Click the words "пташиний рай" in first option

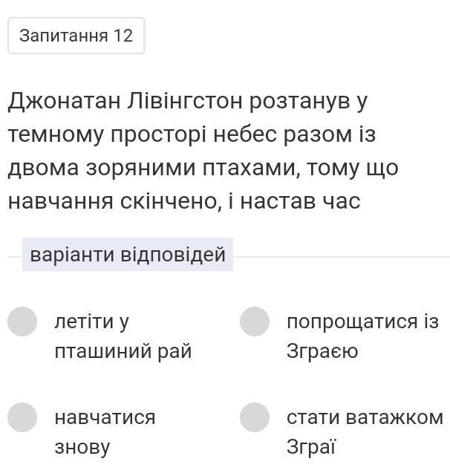[123, 351]
